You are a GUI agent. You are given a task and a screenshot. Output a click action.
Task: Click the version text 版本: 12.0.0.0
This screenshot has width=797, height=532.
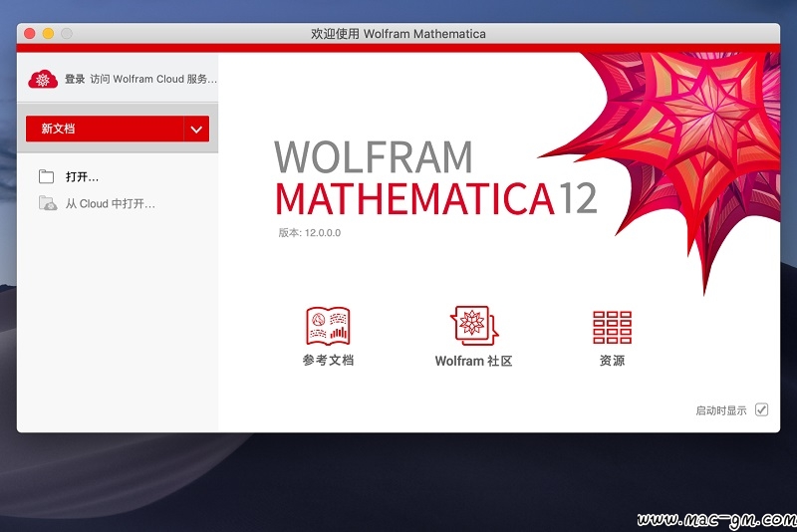point(310,233)
